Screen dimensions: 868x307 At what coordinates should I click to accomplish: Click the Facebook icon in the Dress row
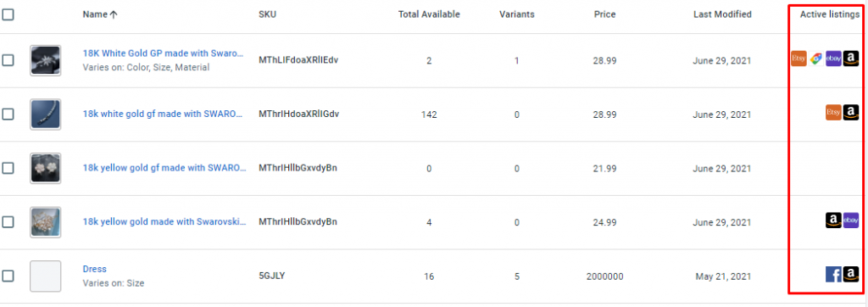pyautogui.click(x=834, y=274)
